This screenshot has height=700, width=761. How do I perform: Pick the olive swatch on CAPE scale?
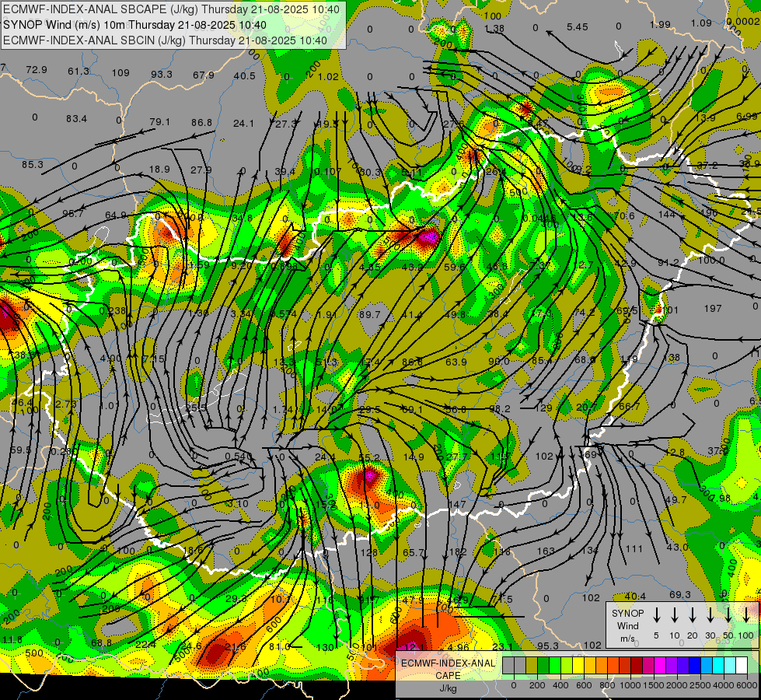[532, 666]
